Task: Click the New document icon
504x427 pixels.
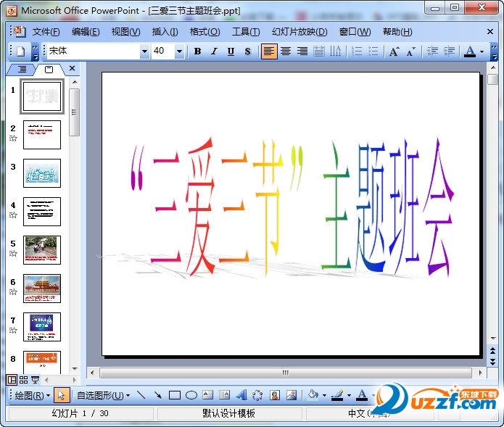Action: (21, 51)
